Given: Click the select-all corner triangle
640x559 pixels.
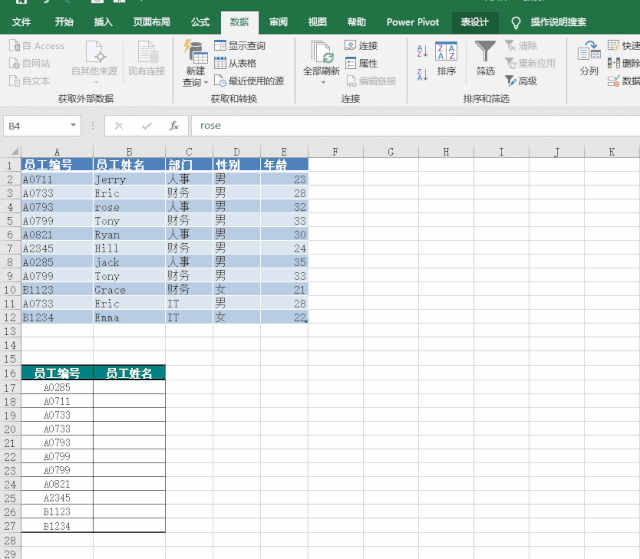Looking at the screenshot, I should (14, 152).
